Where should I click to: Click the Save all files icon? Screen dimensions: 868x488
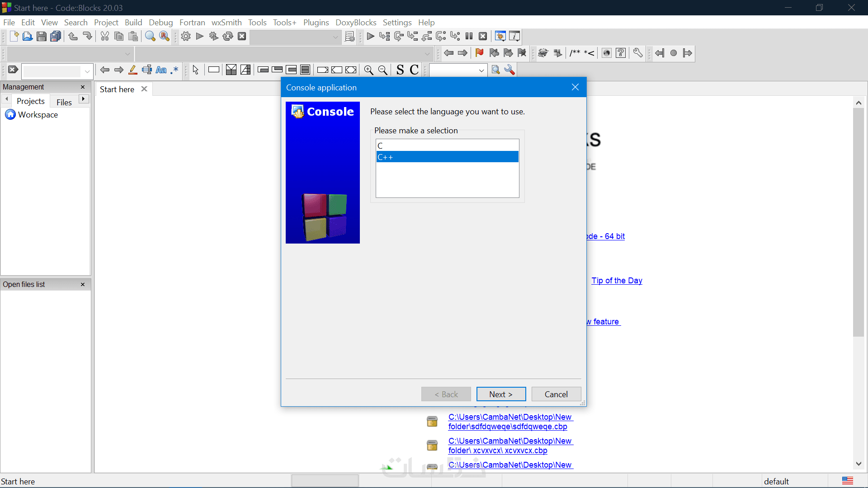click(x=56, y=36)
